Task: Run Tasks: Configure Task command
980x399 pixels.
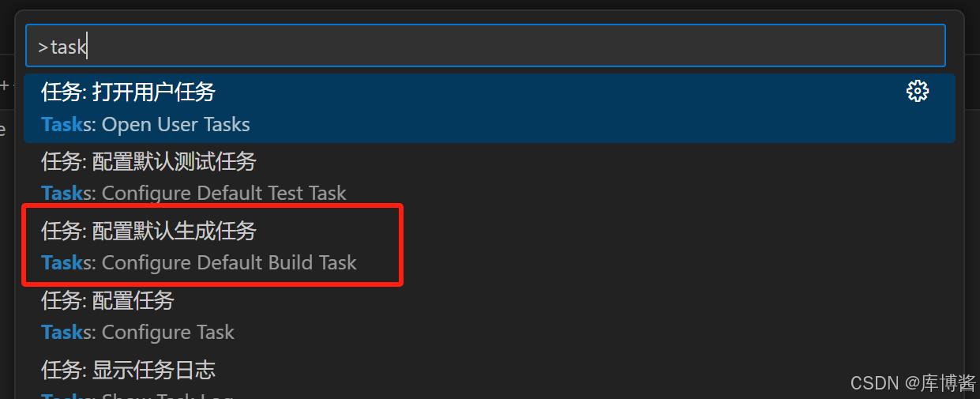Action: point(137,333)
